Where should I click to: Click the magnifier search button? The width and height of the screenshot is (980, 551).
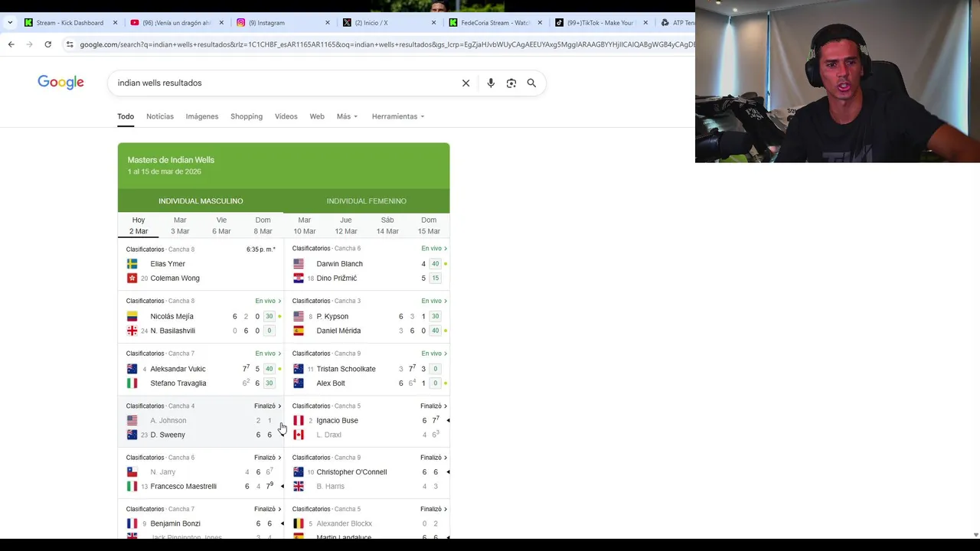pos(531,83)
